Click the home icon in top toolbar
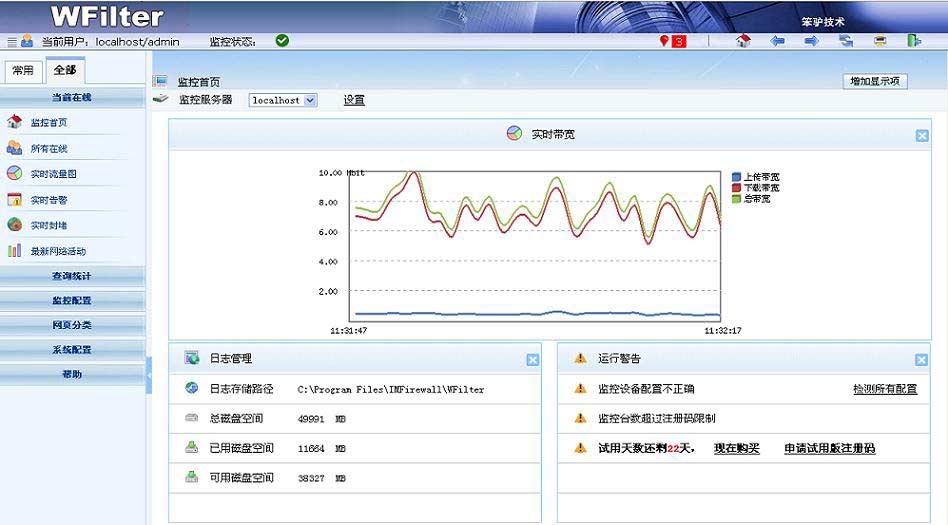 [743, 41]
